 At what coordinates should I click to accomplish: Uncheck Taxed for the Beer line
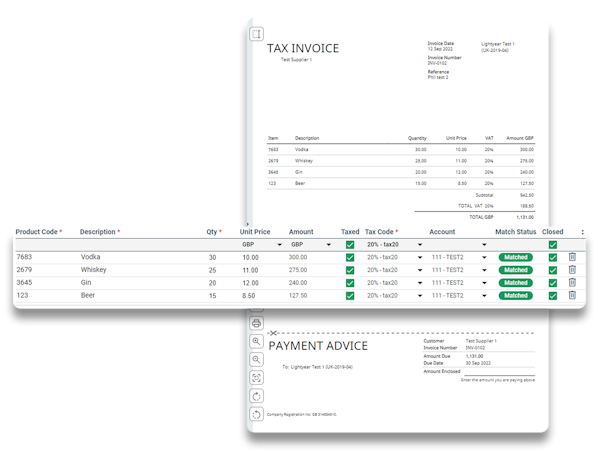(350, 295)
